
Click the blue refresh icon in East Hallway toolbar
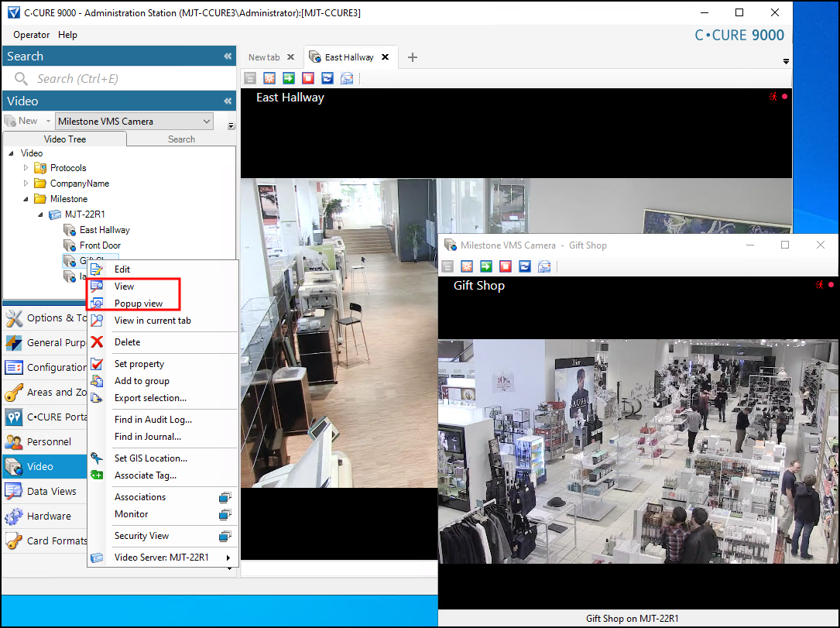click(327, 78)
